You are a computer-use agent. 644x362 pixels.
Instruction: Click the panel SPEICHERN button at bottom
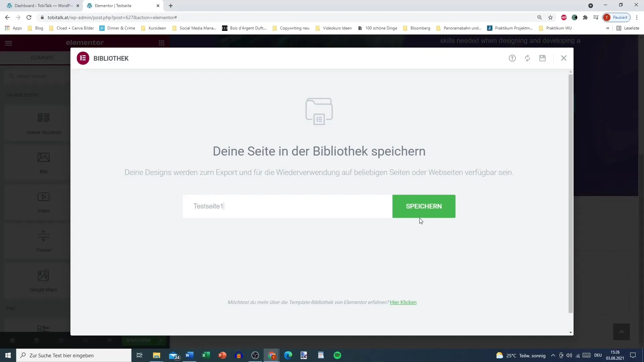139,341
